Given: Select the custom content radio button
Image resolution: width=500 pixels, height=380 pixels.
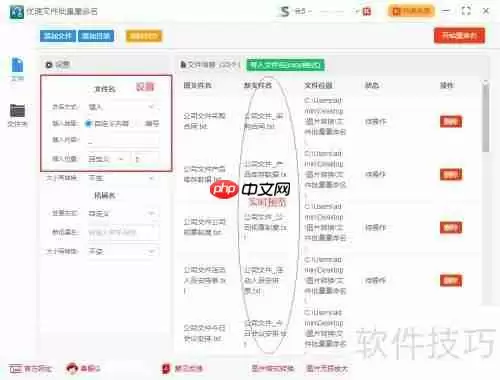Looking at the screenshot, I should coord(88,124).
